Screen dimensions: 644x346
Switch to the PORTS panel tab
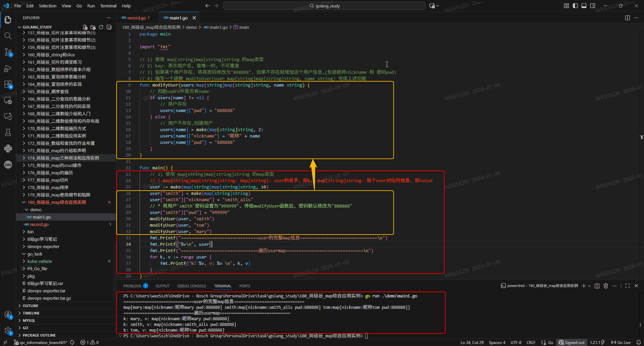click(245, 286)
